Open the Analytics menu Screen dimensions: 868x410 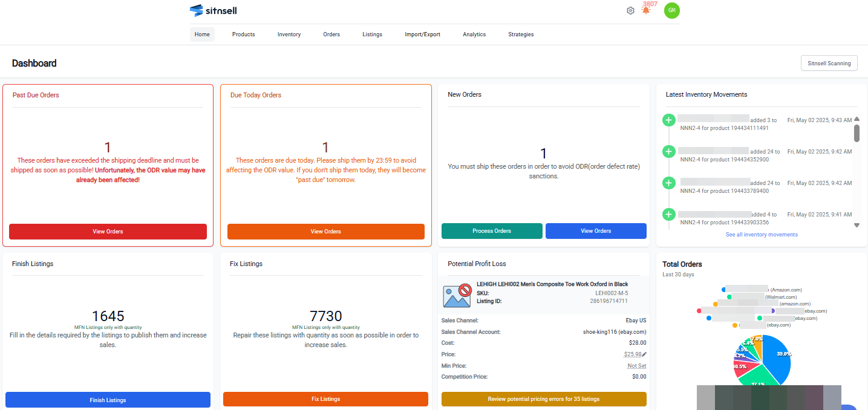474,34
